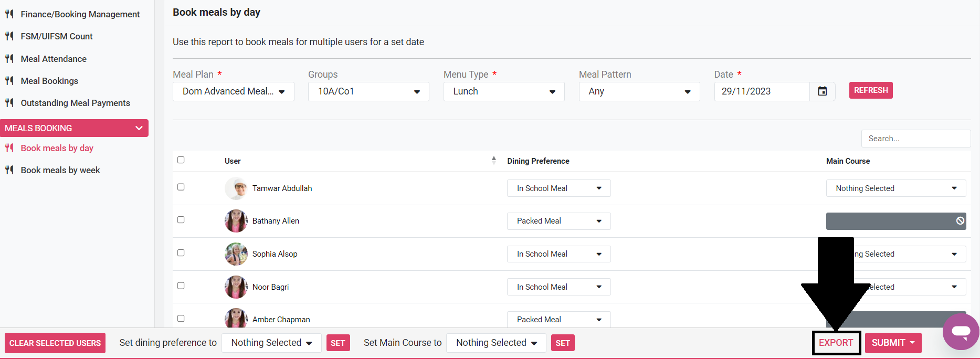Check the box next to Sophia Alsop
The height and width of the screenshot is (359, 980).
(181, 253)
